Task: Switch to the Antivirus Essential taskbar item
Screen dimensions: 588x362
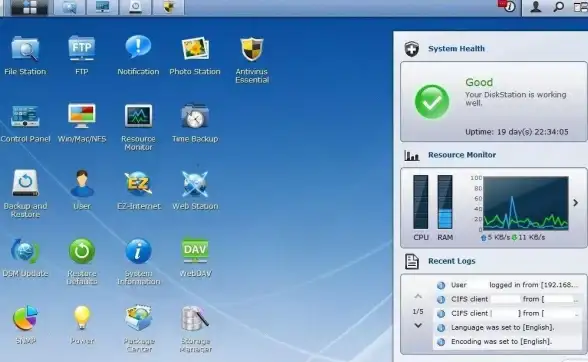Action: (168, 7)
